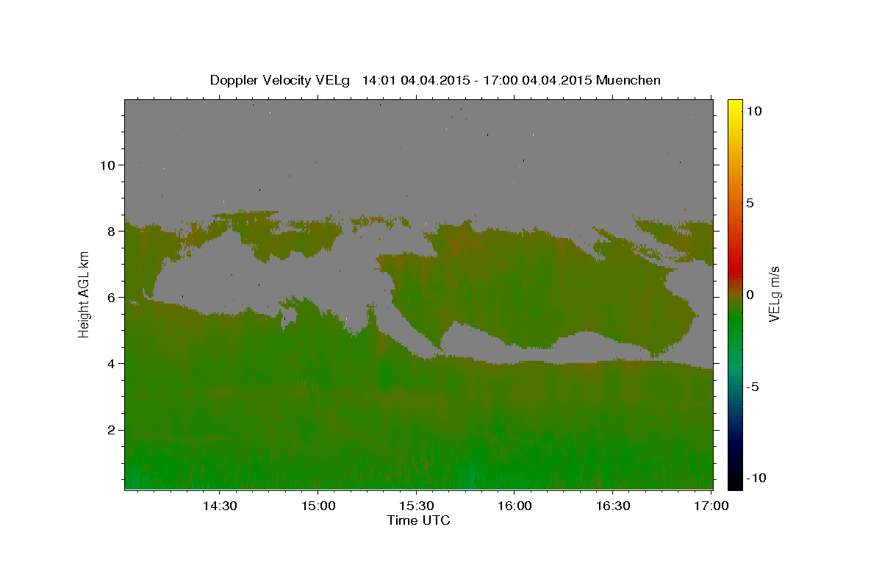Click the colorbar value label -5
This screenshot has height=588, width=882.
tap(753, 387)
